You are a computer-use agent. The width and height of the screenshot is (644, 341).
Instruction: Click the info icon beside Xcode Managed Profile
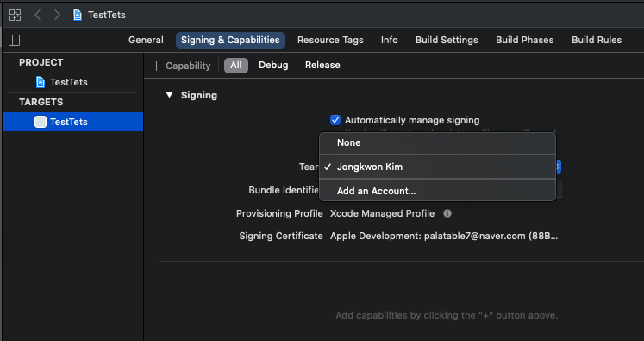tap(447, 213)
